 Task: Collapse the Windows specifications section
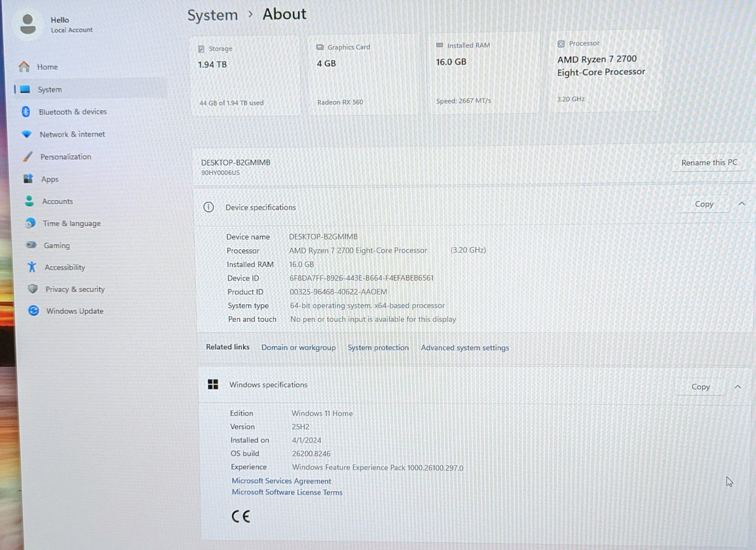coord(738,387)
